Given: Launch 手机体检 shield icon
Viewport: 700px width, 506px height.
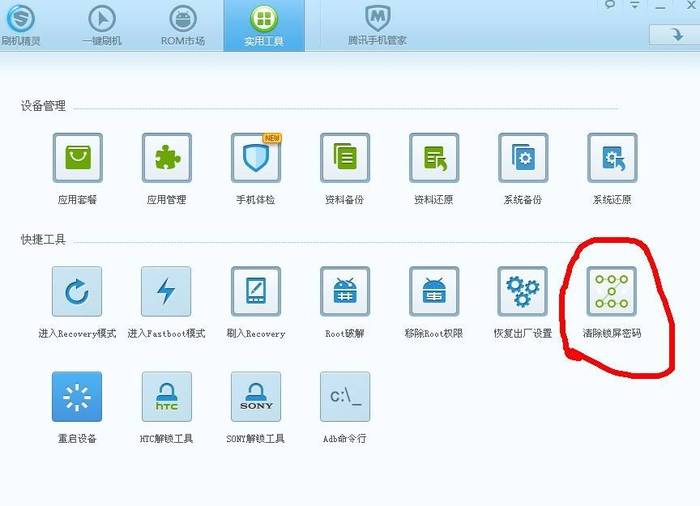Looking at the screenshot, I should click(x=256, y=158).
